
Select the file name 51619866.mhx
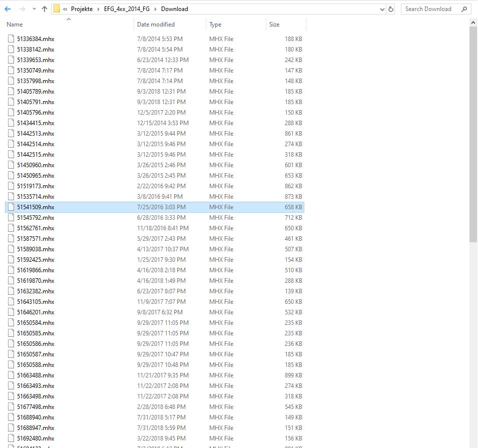(x=36, y=270)
